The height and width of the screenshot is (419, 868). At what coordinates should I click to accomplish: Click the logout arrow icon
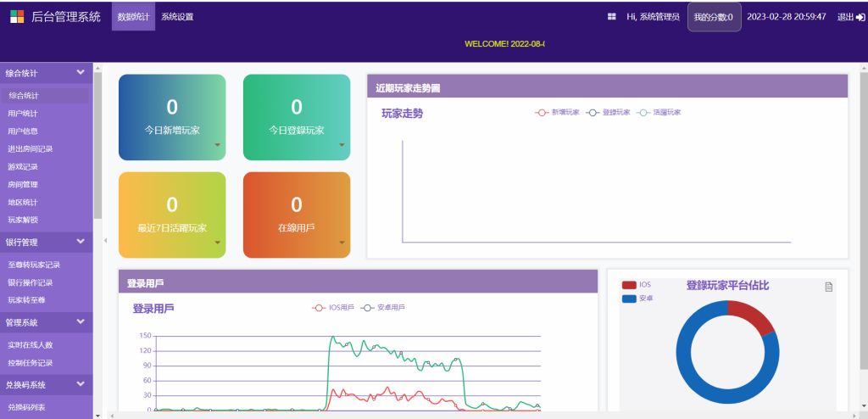[x=860, y=17]
